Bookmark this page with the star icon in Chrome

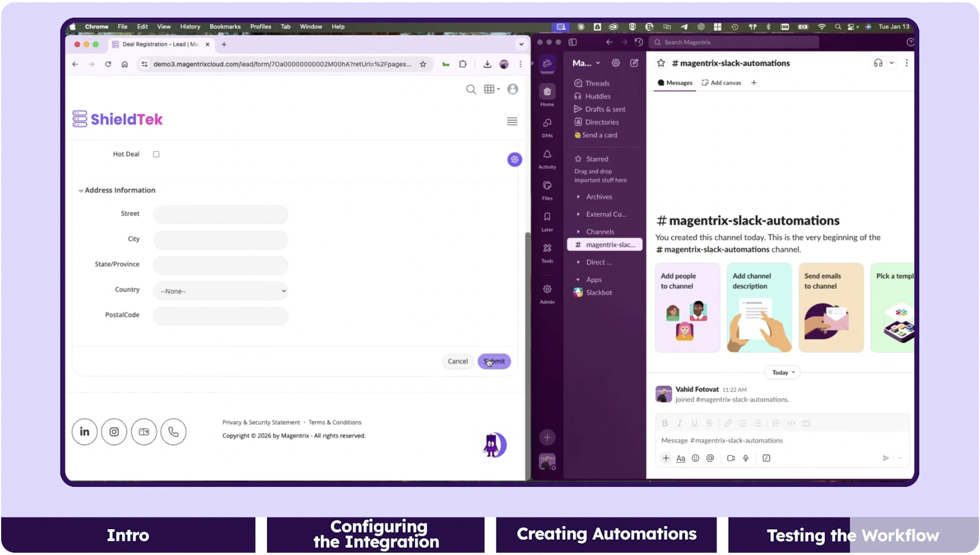[423, 64]
